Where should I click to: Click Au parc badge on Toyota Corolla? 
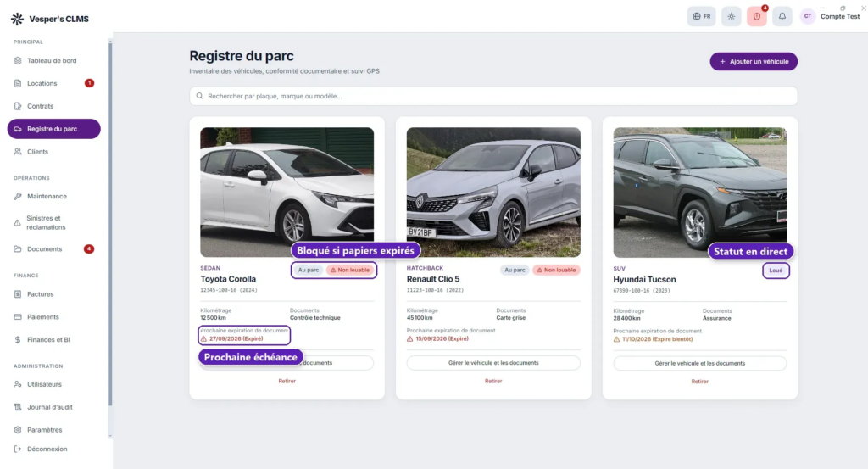[x=309, y=271]
